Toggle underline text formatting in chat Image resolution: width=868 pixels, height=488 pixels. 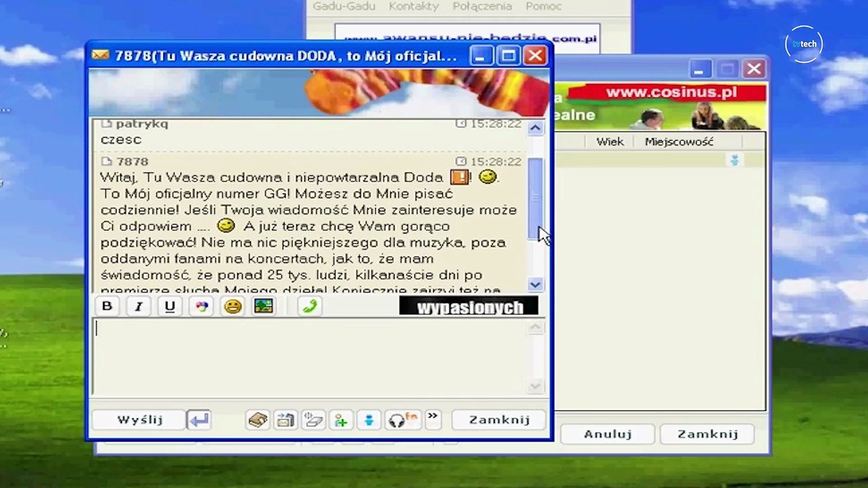[170, 306]
